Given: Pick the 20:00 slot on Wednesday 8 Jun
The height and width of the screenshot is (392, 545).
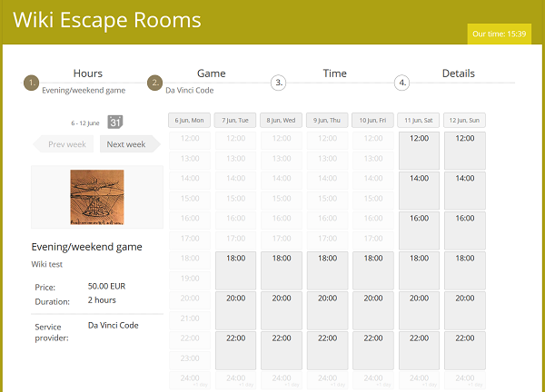Looking at the screenshot, I should [282, 310].
